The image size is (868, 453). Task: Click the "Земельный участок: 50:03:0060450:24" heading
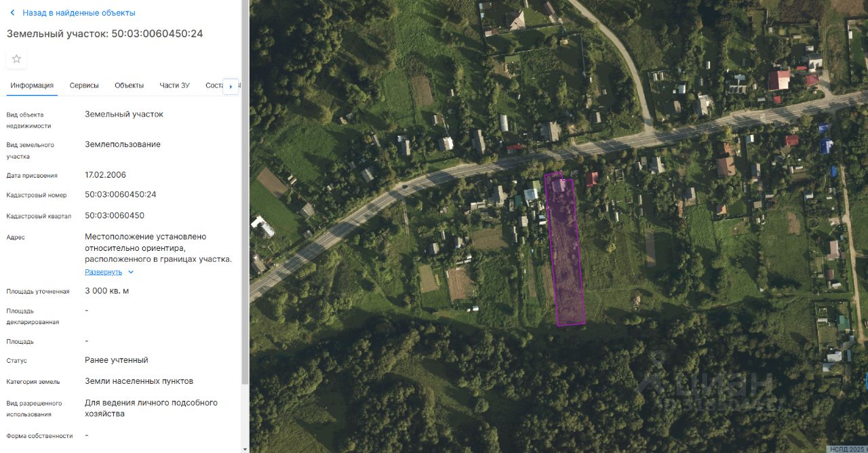coord(104,34)
